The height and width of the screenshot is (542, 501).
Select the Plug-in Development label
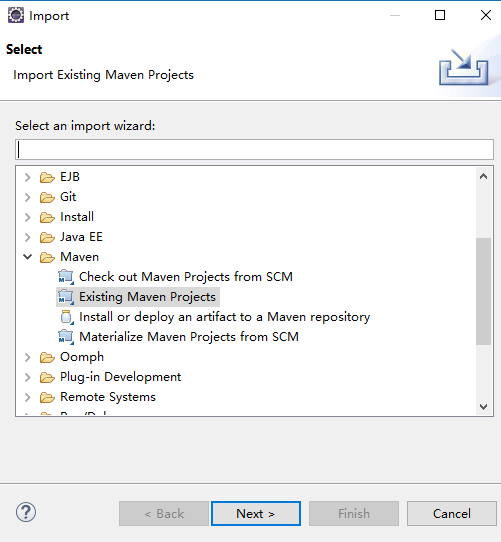[x=121, y=377]
